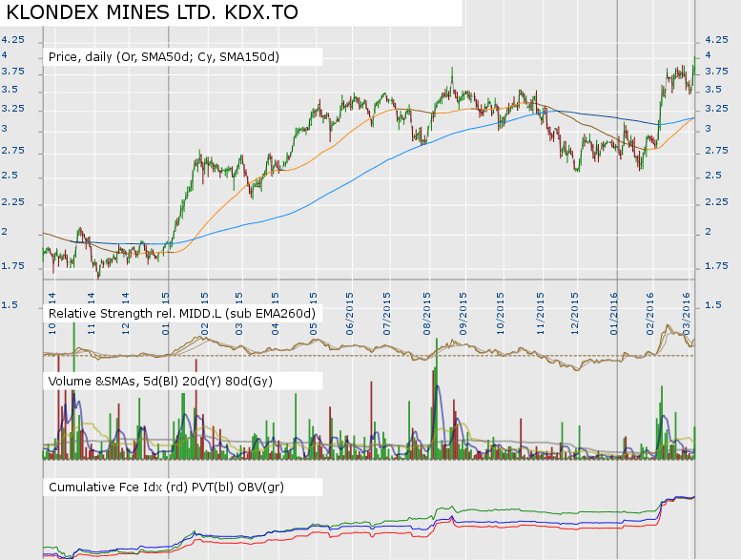741x560 pixels.
Task: Select the 2 value on right price axis
Action: (708, 232)
